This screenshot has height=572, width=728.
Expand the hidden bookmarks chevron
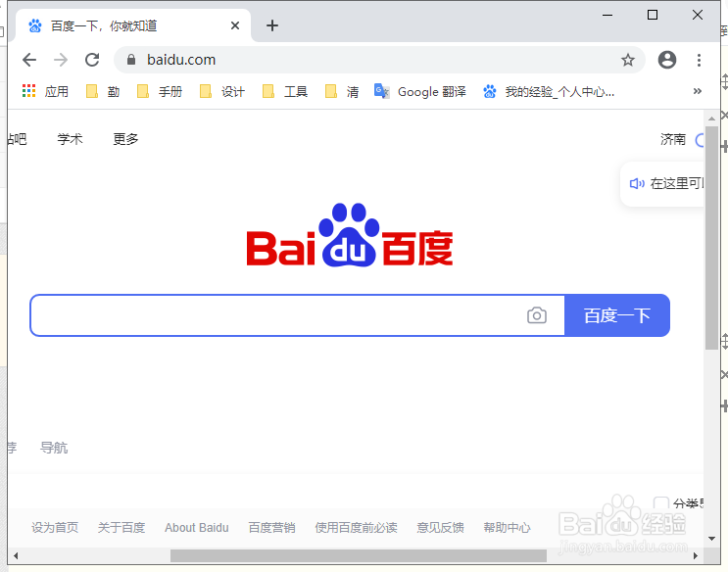[697, 91]
